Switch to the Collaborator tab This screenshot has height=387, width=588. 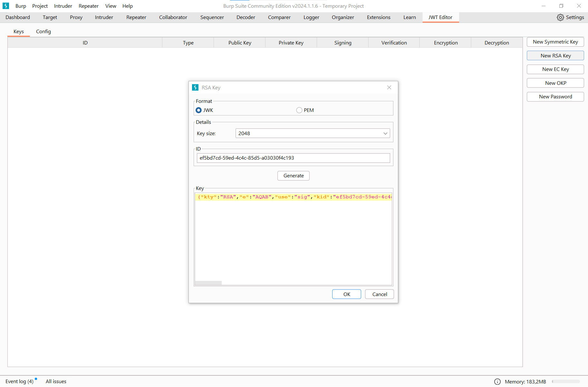tap(173, 17)
